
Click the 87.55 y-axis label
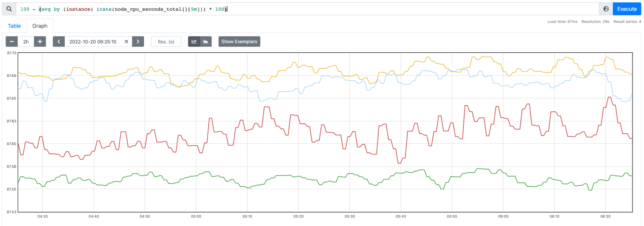[x=12, y=190]
